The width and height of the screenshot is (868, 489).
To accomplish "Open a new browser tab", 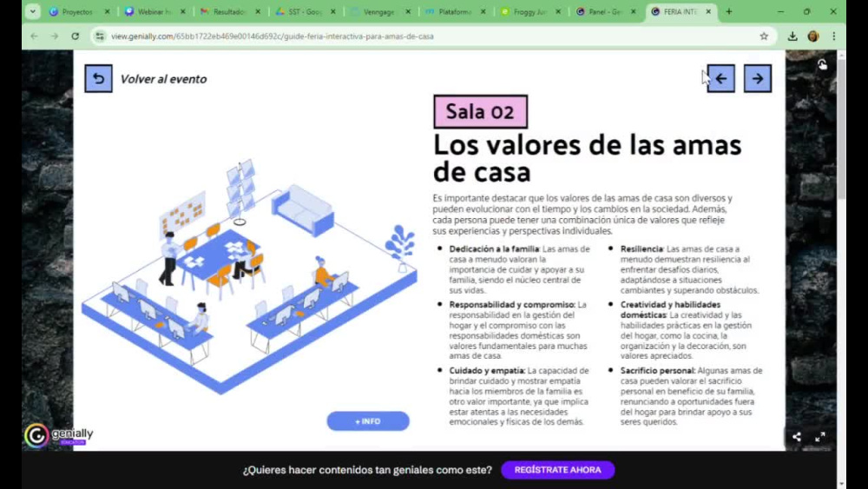I will coord(728,11).
